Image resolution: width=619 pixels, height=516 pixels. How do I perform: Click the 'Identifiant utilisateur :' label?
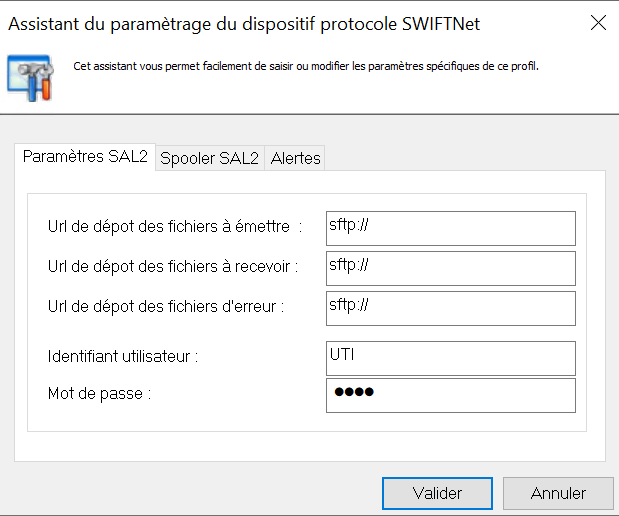[123, 356]
